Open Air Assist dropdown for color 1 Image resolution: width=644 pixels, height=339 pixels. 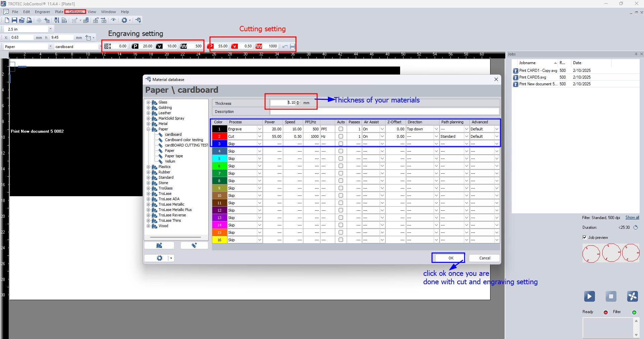[382, 129]
